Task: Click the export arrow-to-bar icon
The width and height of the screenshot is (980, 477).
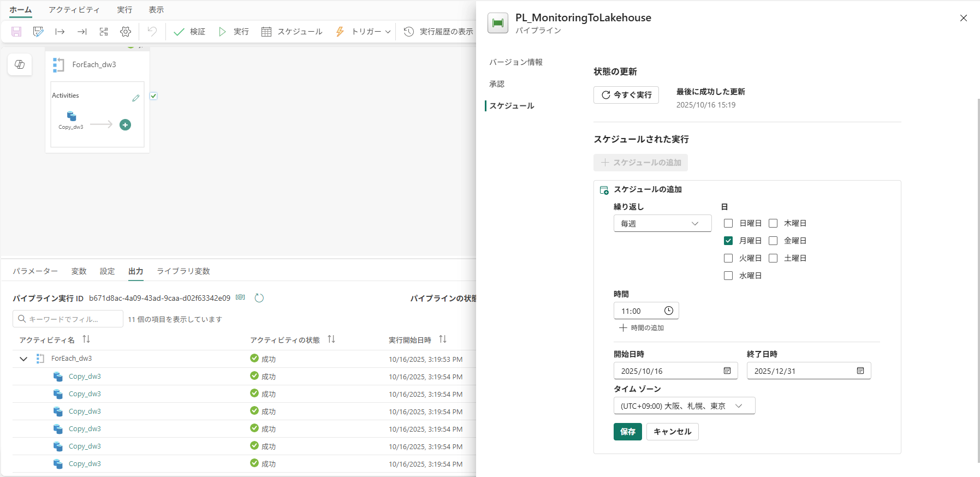Action: [x=82, y=32]
